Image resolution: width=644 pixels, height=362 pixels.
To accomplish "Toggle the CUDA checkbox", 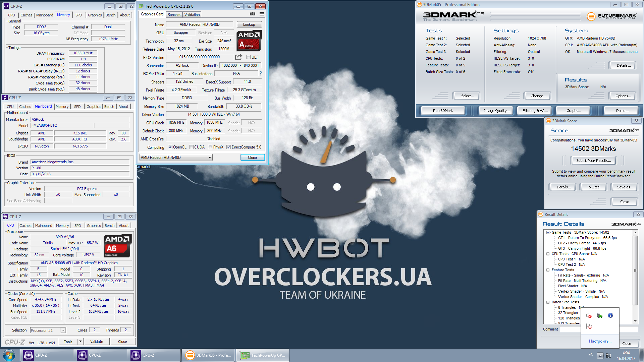I will (191, 147).
